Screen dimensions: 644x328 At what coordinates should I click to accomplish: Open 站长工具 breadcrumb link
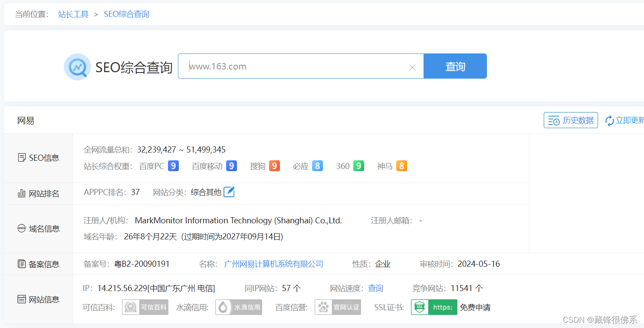(73, 14)
